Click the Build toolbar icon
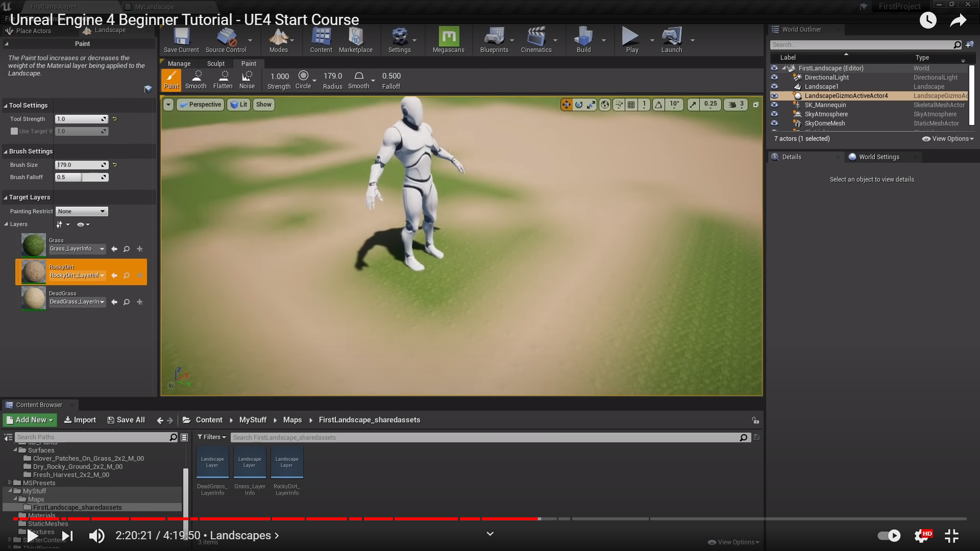 [583, 40]
